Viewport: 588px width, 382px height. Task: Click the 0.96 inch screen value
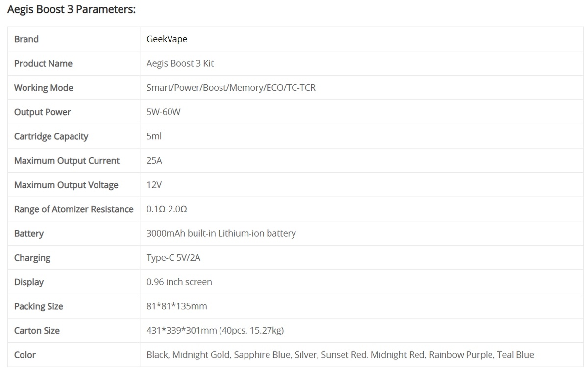pyautogui.click(x=179, y=282)
